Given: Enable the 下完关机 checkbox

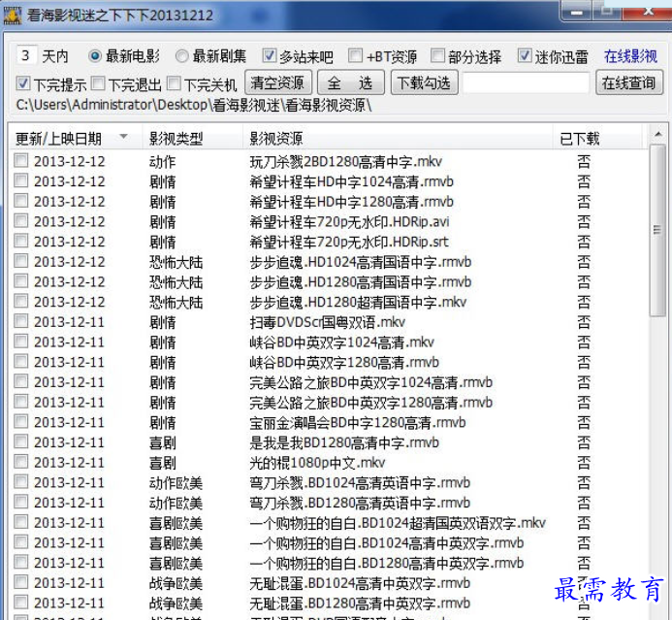Looking at the screenshot, I should tap(174, 83).
